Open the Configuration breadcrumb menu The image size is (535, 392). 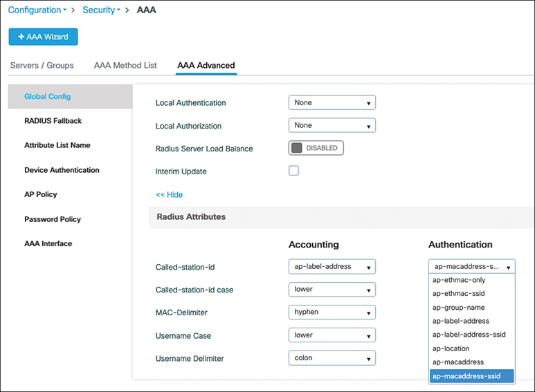click(x=37, y=10)
